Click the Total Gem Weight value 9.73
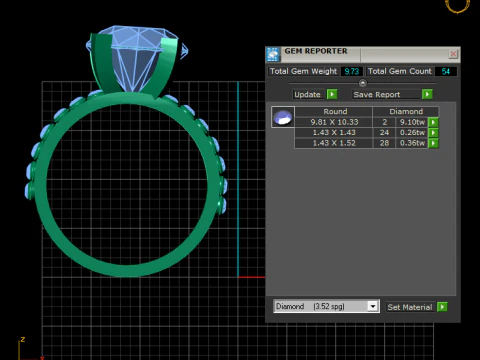Image resolution: width=480 pixels, height=360 pixels. tap(352, 71)
